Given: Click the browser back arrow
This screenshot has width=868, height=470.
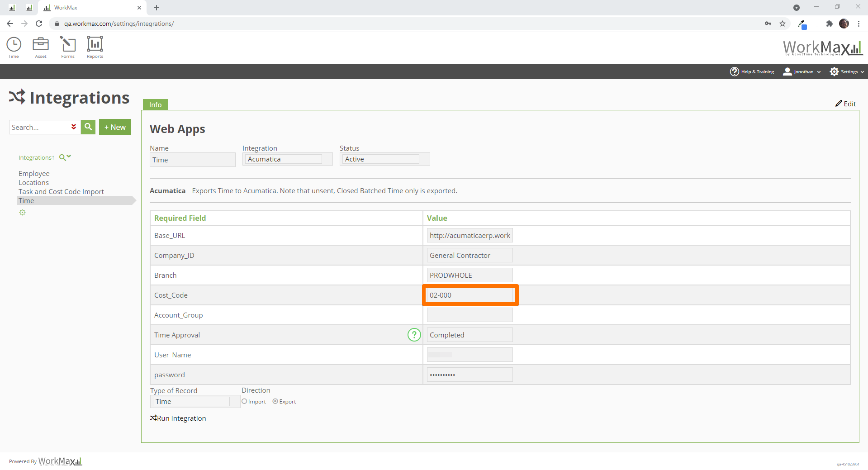Looking at the screenshot, I should pyautogui.click(x=10, y=24).
